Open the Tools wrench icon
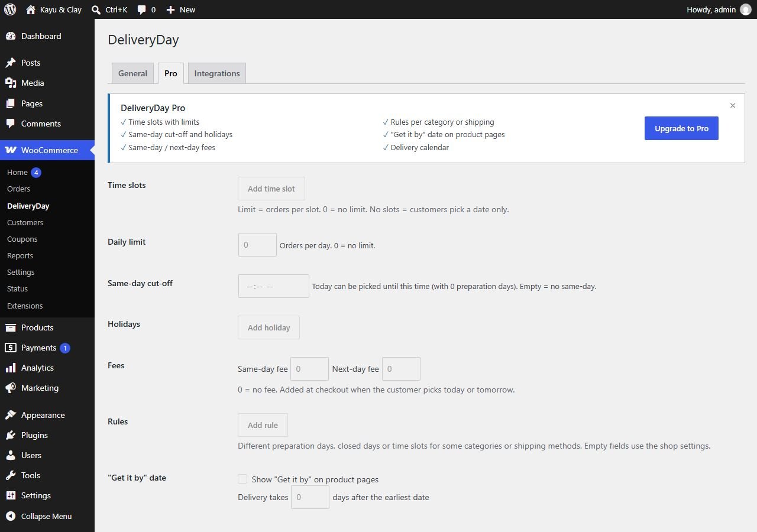This screenshot has width=757, height=532. pyautogui.click(x=11, y=475)
